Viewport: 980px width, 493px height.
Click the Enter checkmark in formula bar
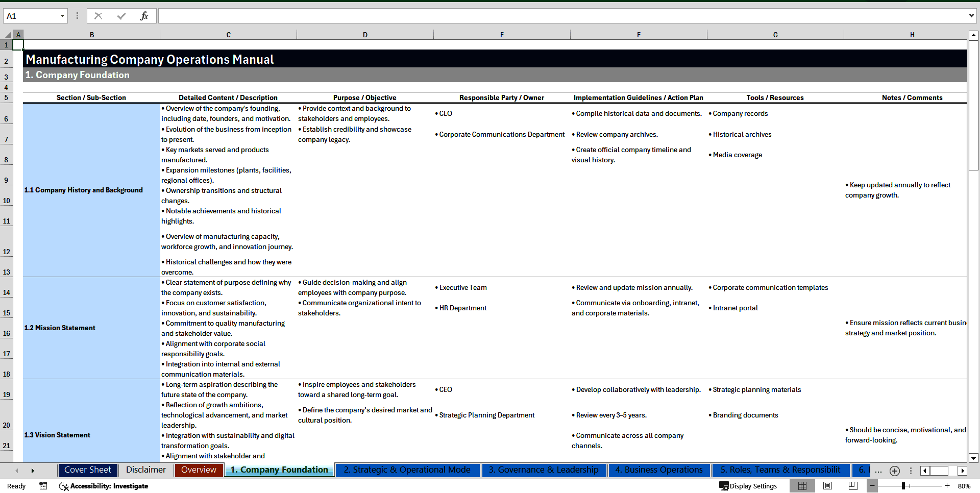pyautogui.click(x=121, y=16)
